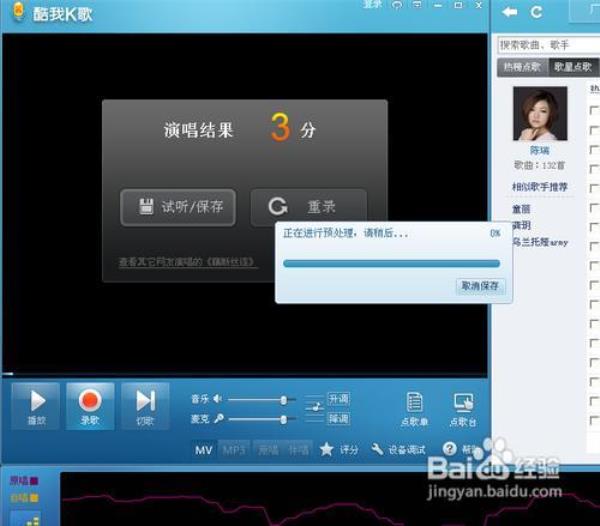The height and width of the screenshot is (526, 600).
Task: Adjust the 音乐 volume slider
Action: pos(262,400)
